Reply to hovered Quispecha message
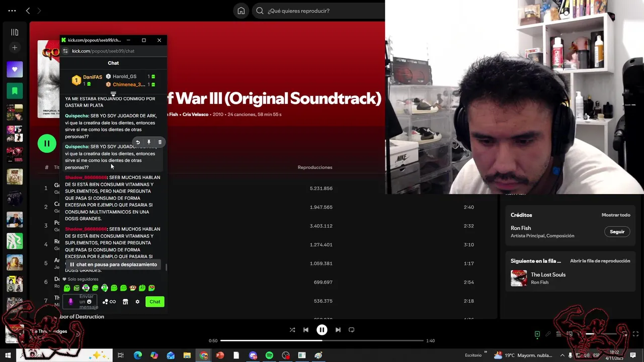 (138, 142)
